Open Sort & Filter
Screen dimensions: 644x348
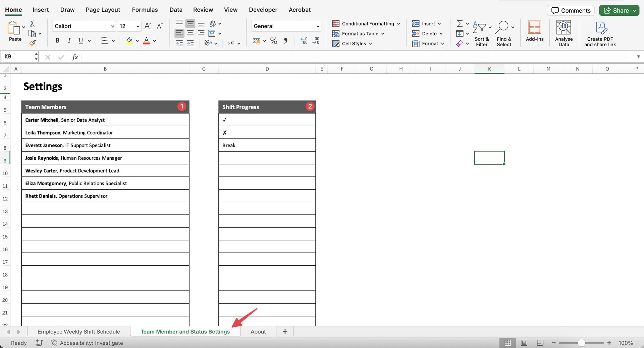482,34
